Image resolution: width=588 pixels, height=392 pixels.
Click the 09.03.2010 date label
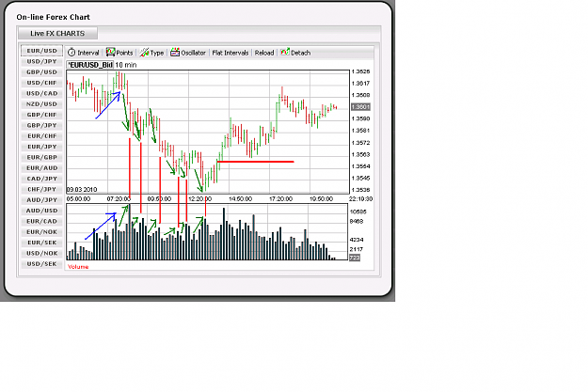point(82,189)
